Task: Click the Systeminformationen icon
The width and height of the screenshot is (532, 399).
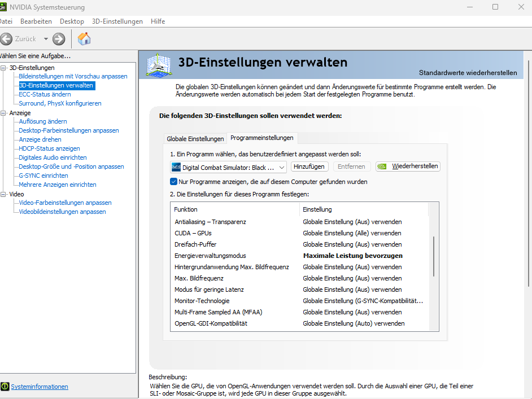Action: 5,387
